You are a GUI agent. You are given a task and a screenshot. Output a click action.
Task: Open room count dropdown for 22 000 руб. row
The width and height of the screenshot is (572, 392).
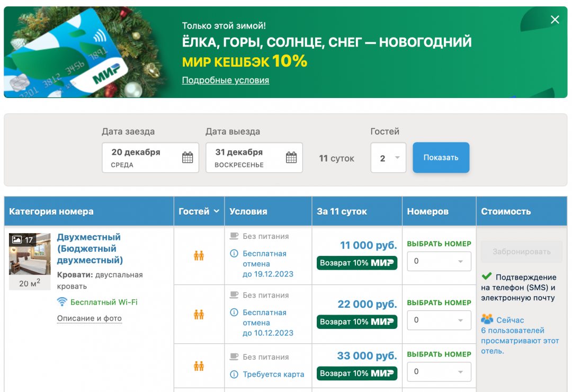pos(439,320)
